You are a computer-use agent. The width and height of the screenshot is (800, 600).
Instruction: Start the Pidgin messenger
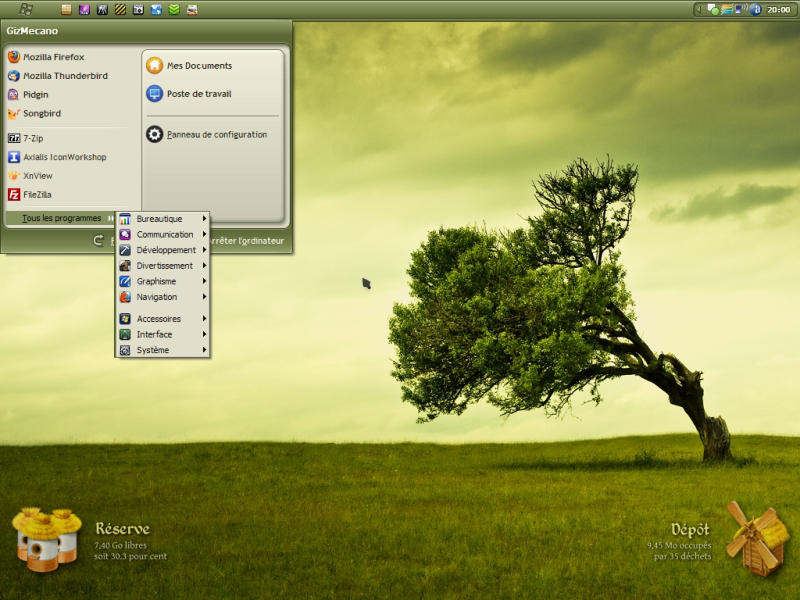pyautogui.click(x=28, y=94)
